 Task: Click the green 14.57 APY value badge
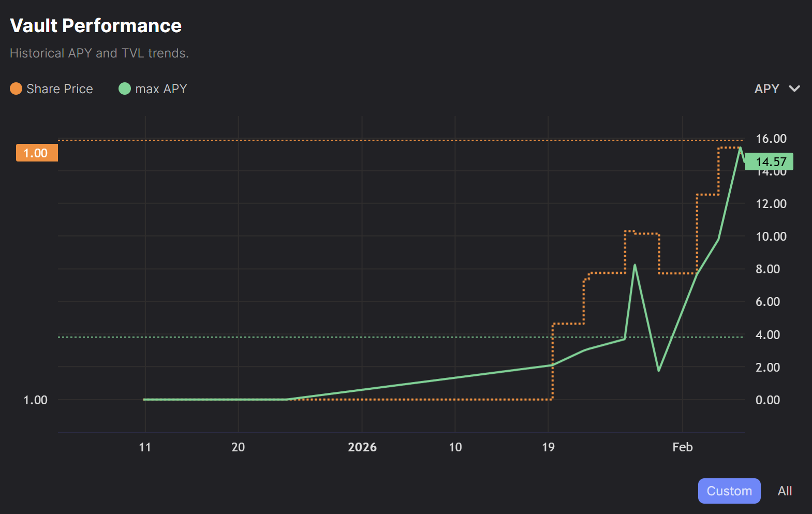click(770, 162)
